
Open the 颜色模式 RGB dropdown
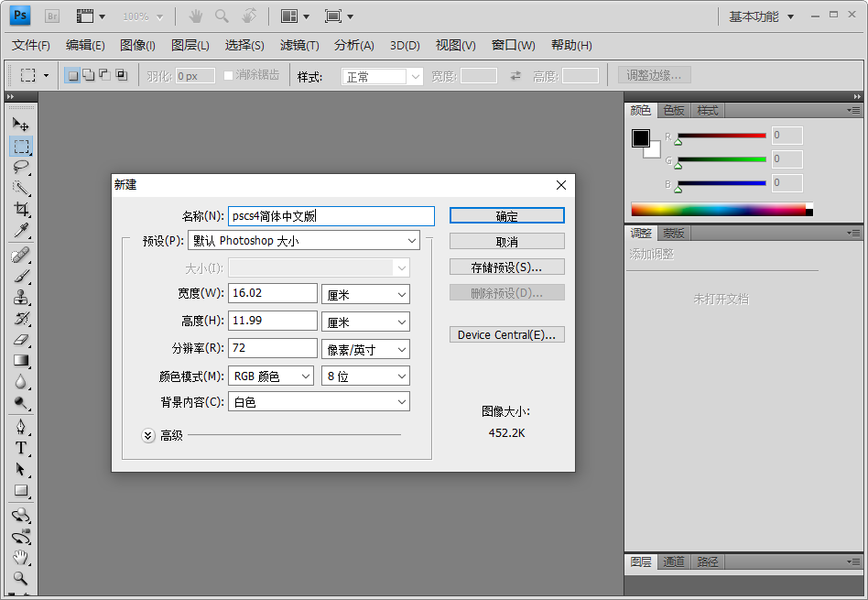[x=271, y=376]
